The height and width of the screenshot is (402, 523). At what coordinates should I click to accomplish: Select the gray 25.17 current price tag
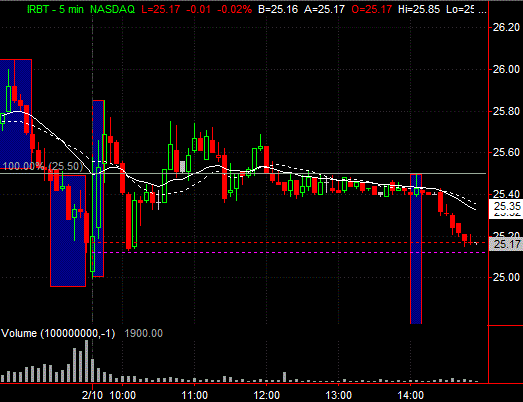[506, 244]
